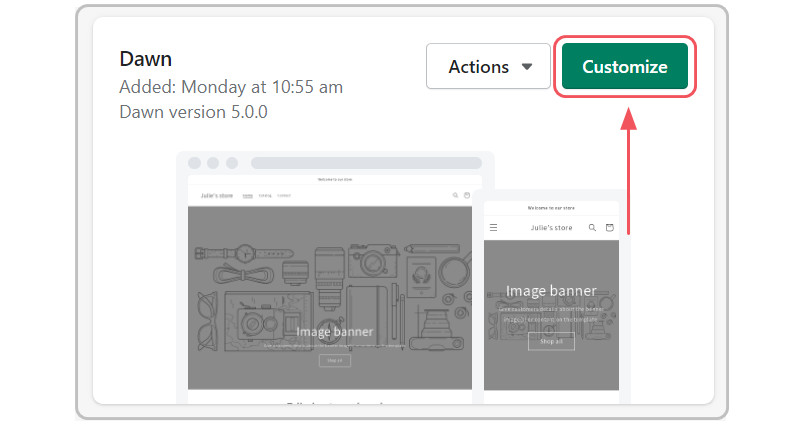Screen dimensions: 800x424
Task: Click cart icon in mobile preview
Action: point(609,228)
